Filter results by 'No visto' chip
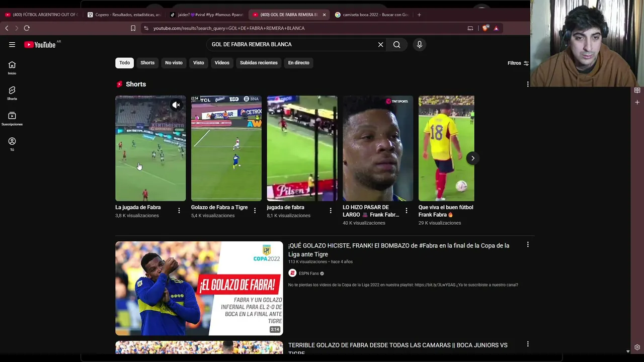644x362 pixels. [174, 63]
